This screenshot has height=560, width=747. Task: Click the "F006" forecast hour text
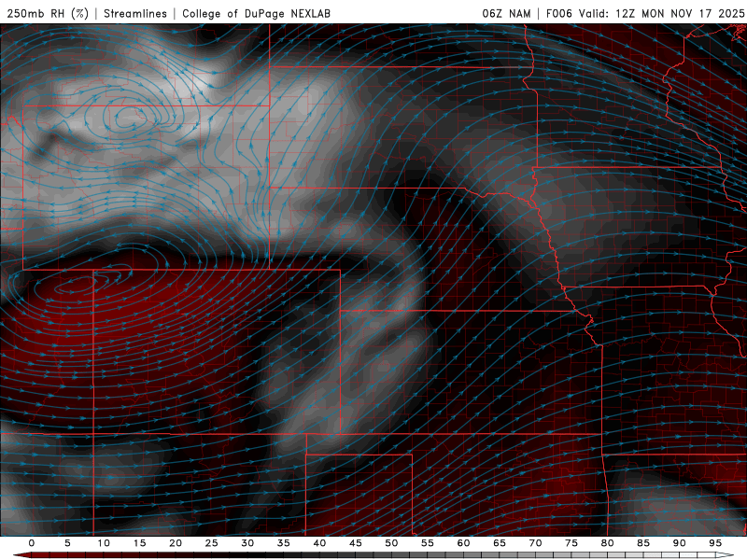559,13
